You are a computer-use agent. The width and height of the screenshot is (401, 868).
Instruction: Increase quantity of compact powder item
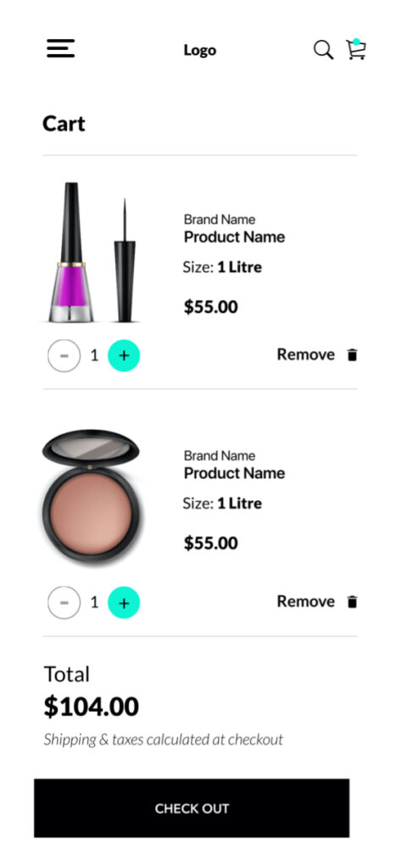[x=124, y=603]
